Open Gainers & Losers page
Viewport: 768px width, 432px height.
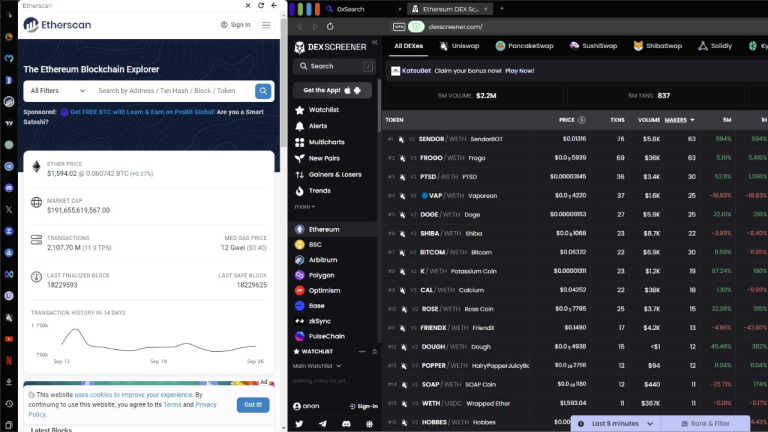tap(328, 174)
